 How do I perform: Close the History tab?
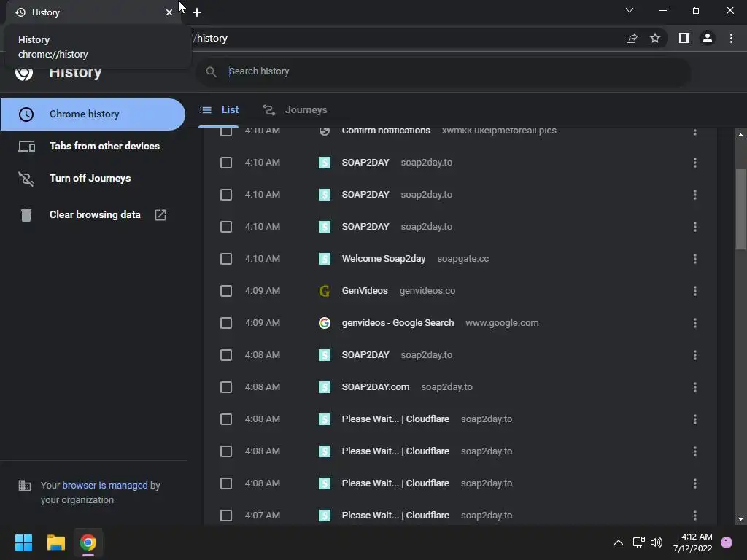(x=169, y=12)
